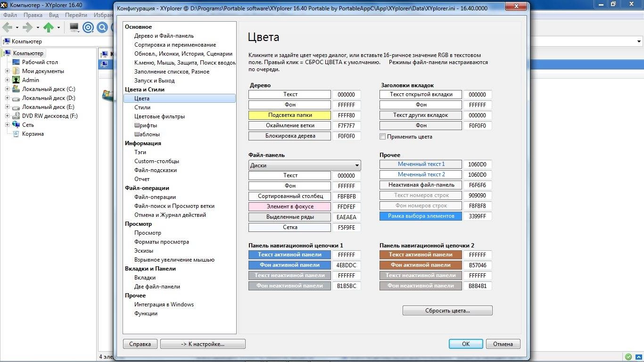This screenshot has height=362, width=644.
Task: Click the Справка button
Action: (x=140, y=344)
